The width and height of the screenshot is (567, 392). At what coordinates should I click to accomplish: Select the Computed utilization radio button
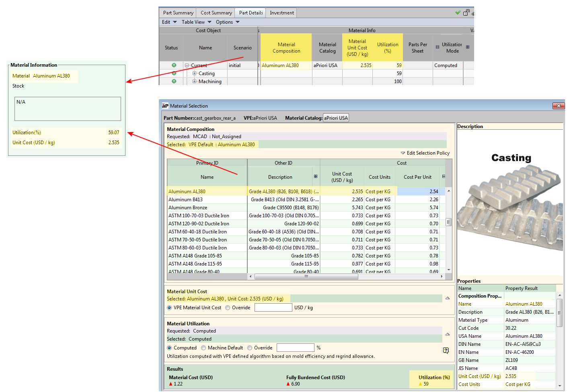click(x=170, y=348)
